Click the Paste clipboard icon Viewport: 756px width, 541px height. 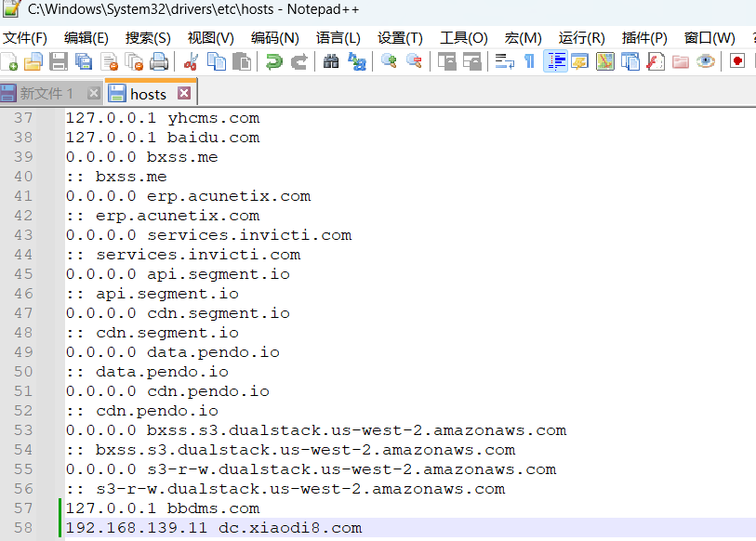click(242, 61)
